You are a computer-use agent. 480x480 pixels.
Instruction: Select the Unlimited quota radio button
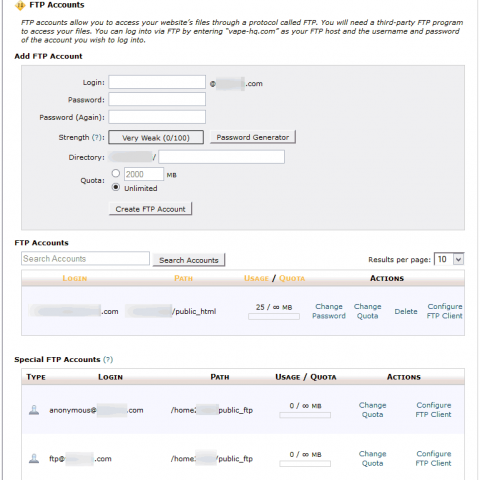[116, 187]
